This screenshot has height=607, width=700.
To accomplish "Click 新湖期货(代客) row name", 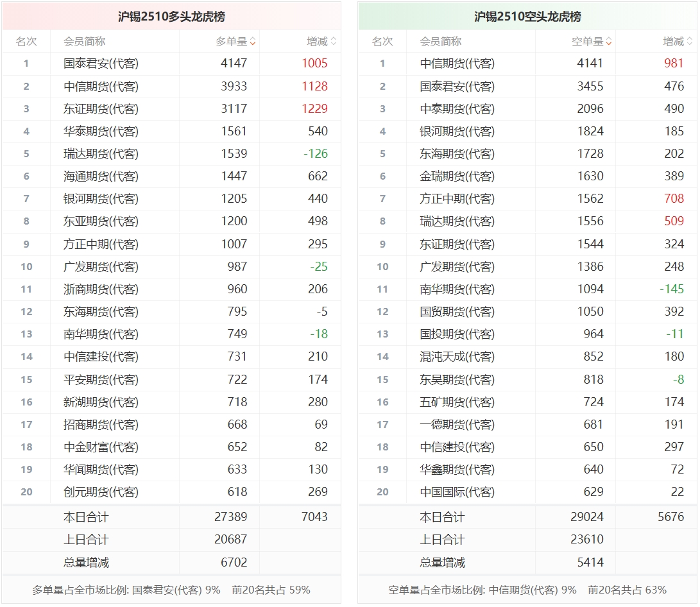I will tap(101, 402).
